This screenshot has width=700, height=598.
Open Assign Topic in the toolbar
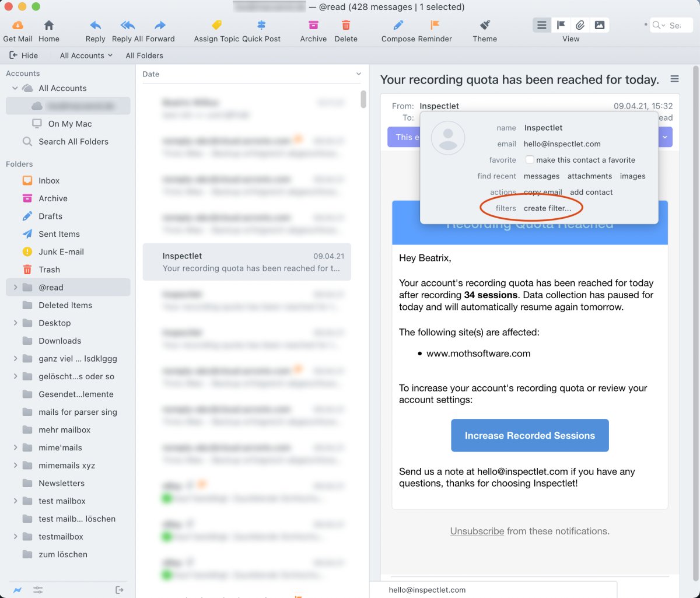pyautogui.click(x=216, y=25)
